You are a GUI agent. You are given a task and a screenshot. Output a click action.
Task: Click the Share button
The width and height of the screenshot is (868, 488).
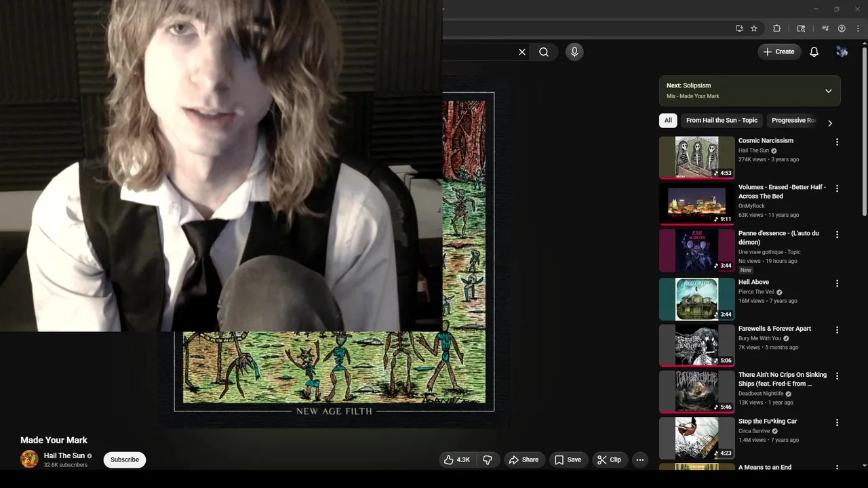pyautogui.click(x=524, y=460)
